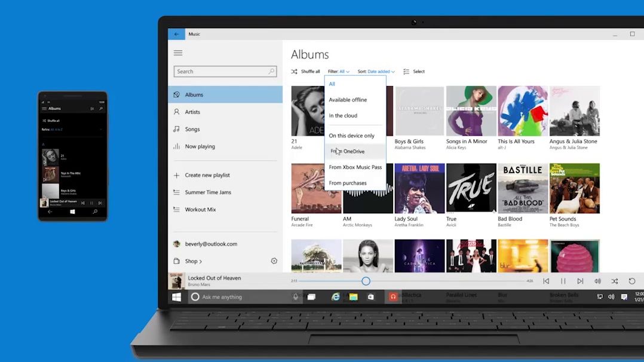Image resolution: width=644 pixels, height=362 pixels.
Task: Open the Boys & Girls album cover
Action: click(x=419, y=111)
